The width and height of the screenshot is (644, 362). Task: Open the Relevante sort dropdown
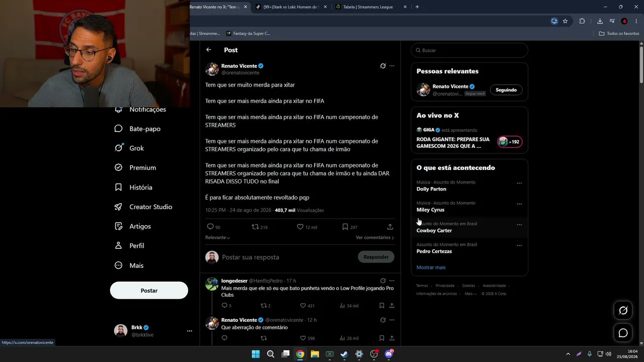coord(218,237)
